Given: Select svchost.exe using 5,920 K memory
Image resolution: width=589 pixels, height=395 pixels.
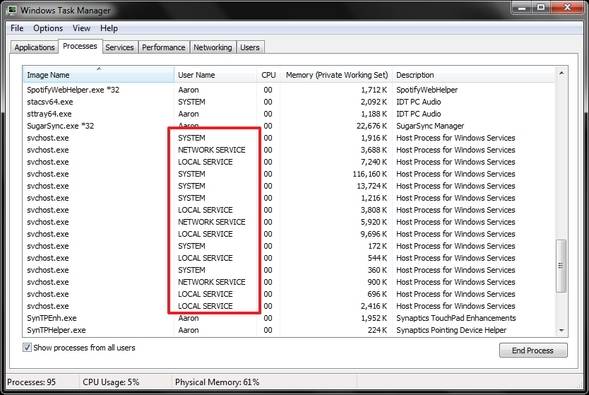Looking at the screenshot, I should [288, 222].
